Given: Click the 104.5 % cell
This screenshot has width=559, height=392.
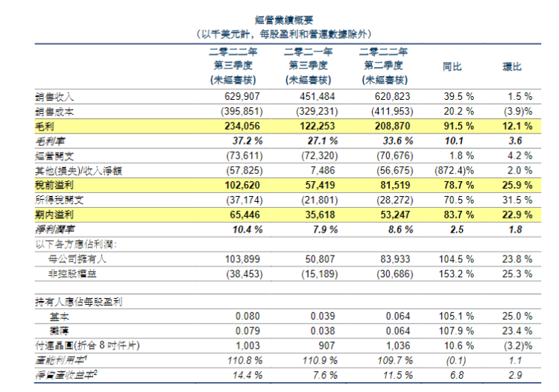Looking at the screenshot, I should (456, 259).
